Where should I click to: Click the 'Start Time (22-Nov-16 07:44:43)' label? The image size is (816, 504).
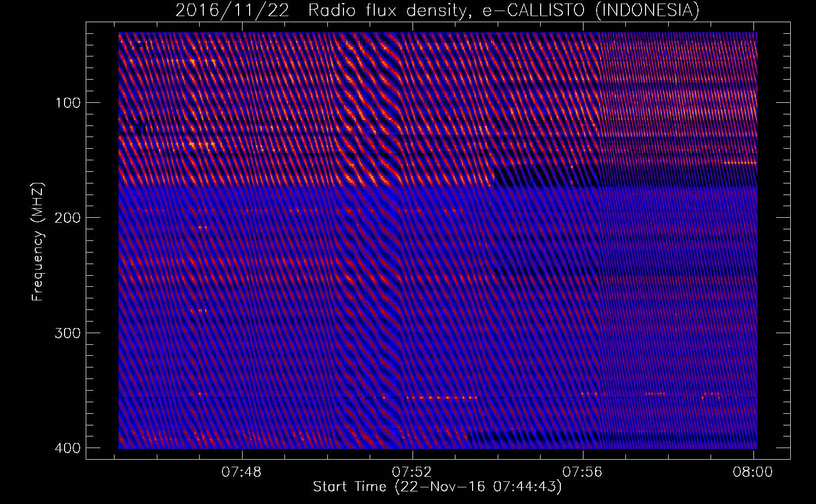[437, 487]
